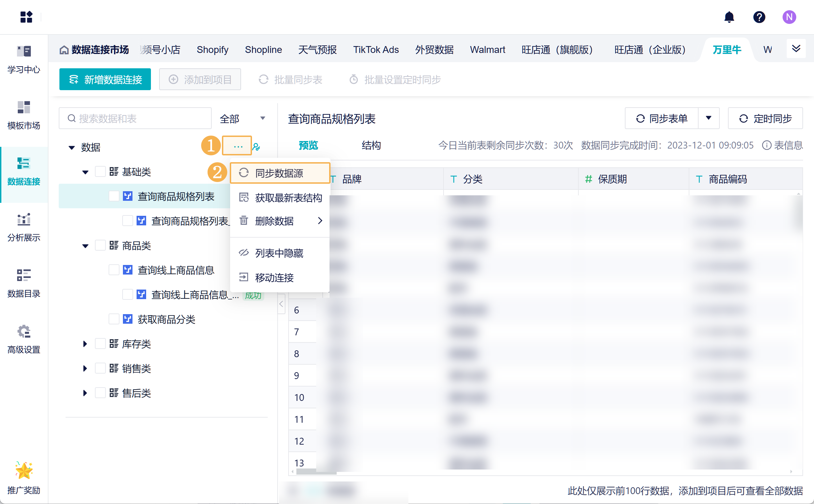Check the 基础类 checkbox
The width and height of the screenshot is (814, 504).
tap(100, 172)
